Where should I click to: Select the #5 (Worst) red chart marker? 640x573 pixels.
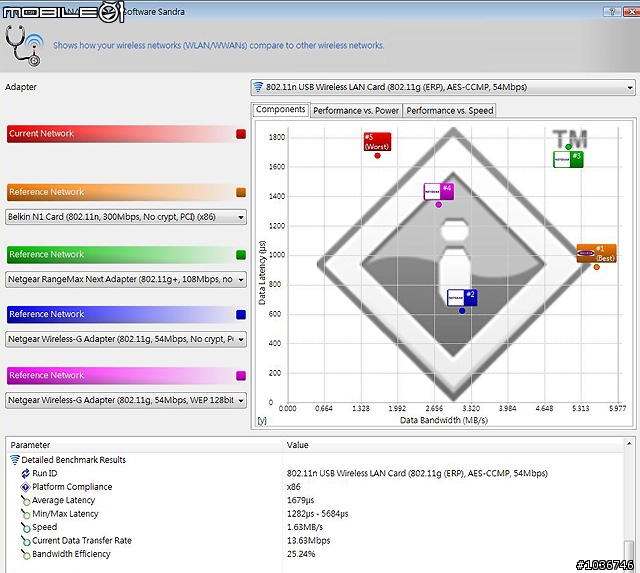coord(377,142)
